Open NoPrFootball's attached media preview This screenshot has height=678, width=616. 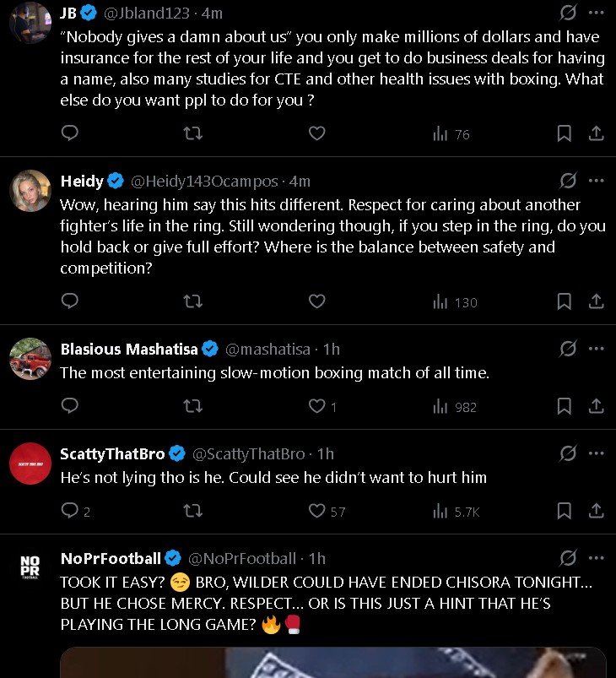[x=333, y=662]
